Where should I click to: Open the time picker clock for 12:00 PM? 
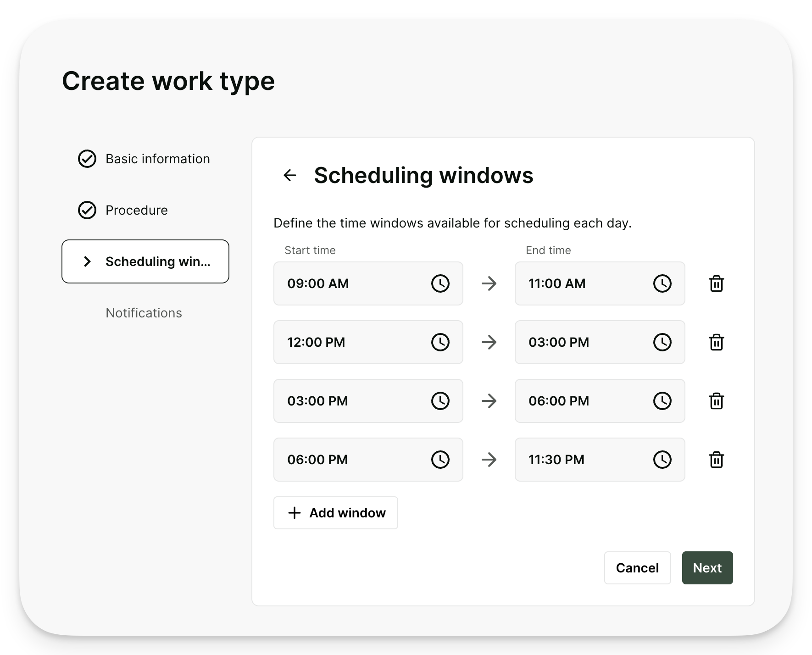440,342
